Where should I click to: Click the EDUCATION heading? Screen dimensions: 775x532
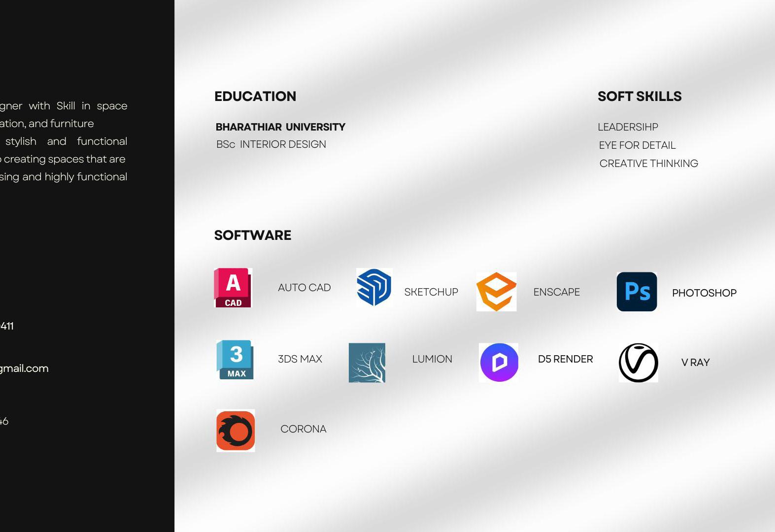coord(255,96)
